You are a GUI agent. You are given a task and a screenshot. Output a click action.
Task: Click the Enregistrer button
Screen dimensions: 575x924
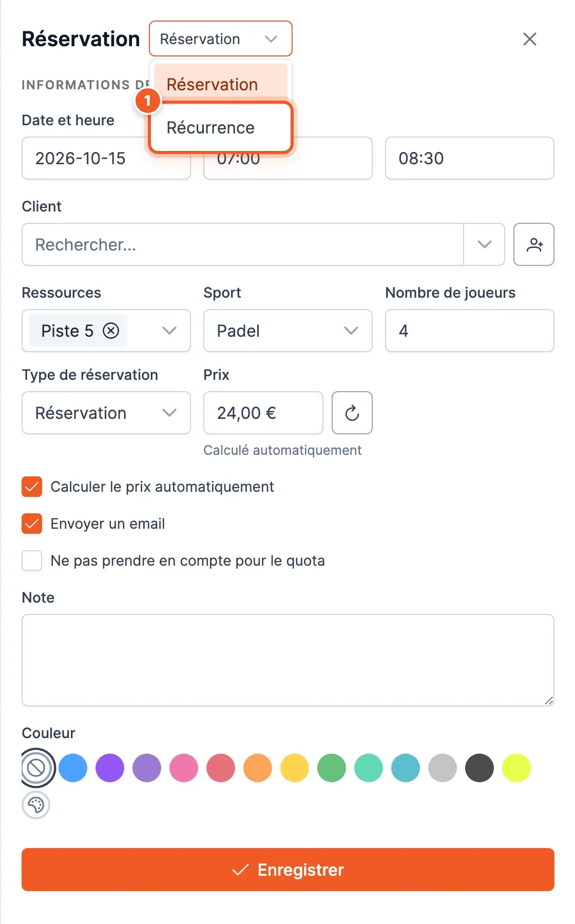click(288, 870)
